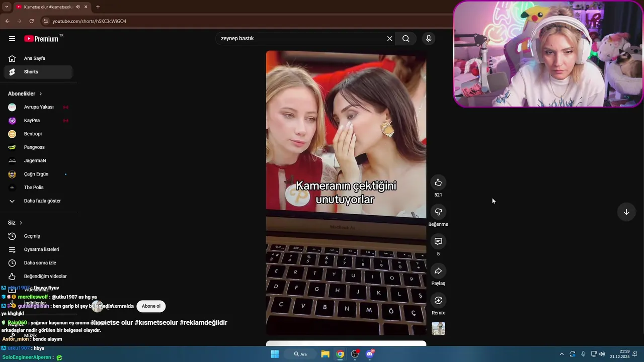Screen dimensions: 644x362
Task: Open the Çağrı Ergün channel
Action: pyautogui.click(x=38, y=174)
